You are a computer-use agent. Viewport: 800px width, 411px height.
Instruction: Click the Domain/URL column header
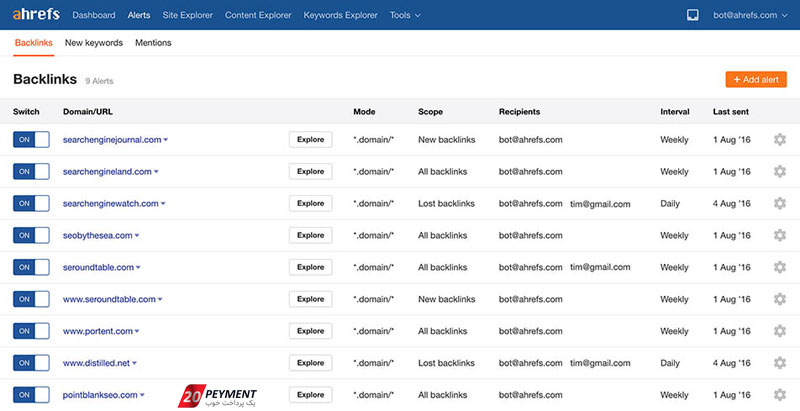click(88, 112)
